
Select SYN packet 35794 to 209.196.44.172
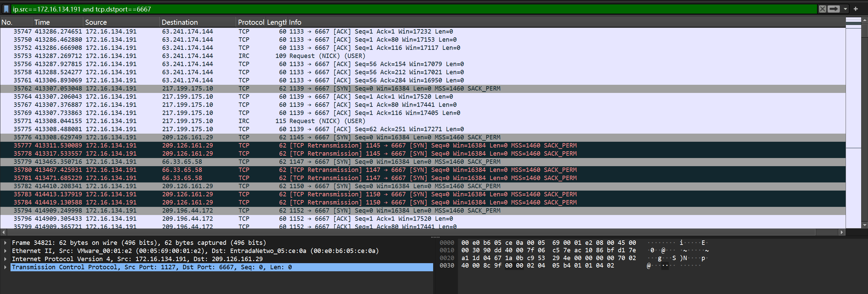coord(423,211)
